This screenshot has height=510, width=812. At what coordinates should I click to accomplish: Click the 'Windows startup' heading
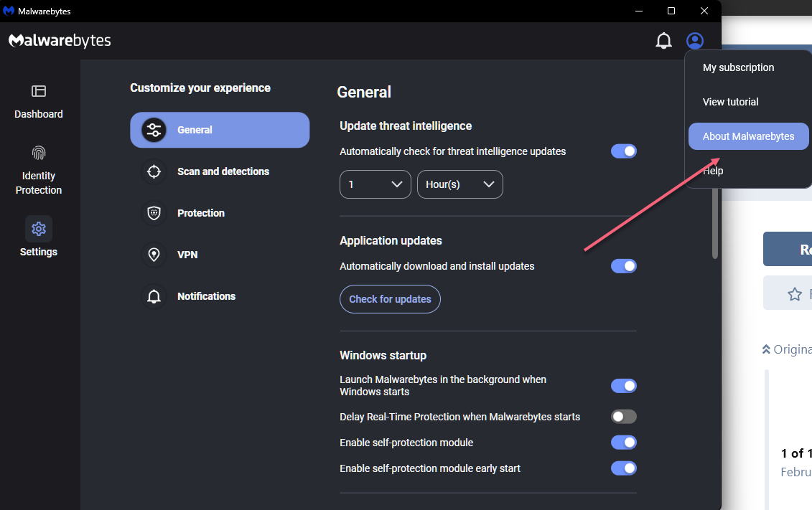coord(383,355)
